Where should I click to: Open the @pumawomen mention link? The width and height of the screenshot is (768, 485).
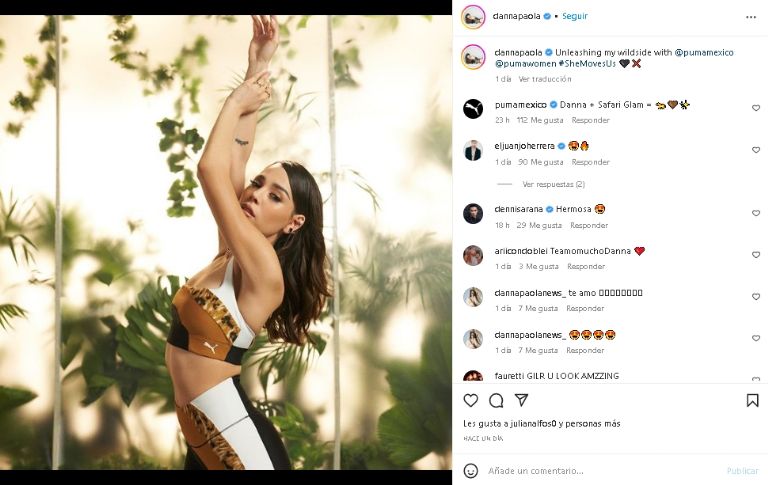524,63
